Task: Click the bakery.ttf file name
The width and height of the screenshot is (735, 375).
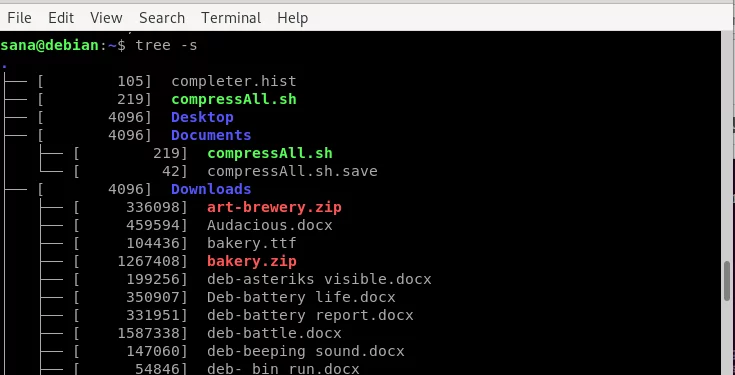Action: pyautogui.click(x=252, y=243)
